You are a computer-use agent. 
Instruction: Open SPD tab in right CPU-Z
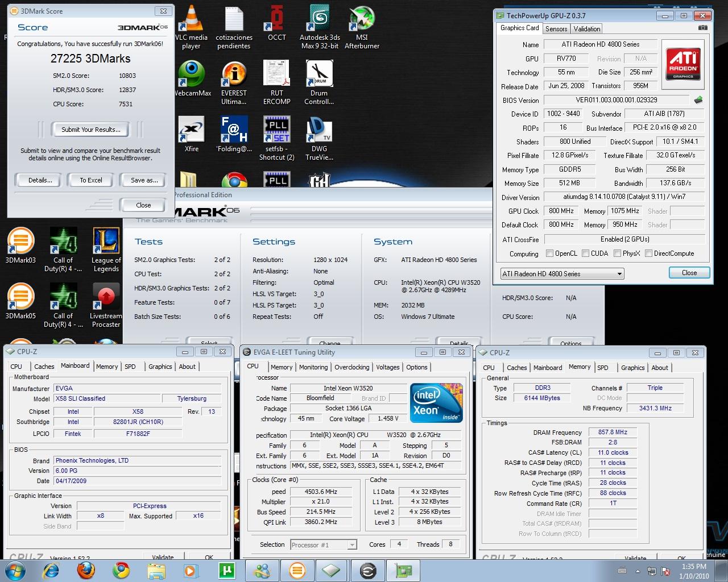pyautogui.click(x=603, y=368)
